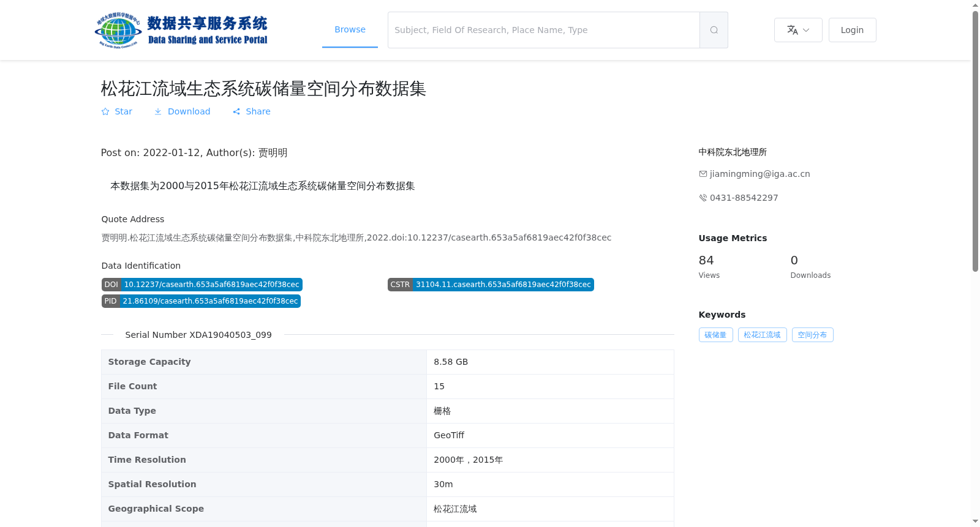This screenshot has width=980, height=527.
Task: Click the Usage Metrics heading
Action: tap(733, 238)
